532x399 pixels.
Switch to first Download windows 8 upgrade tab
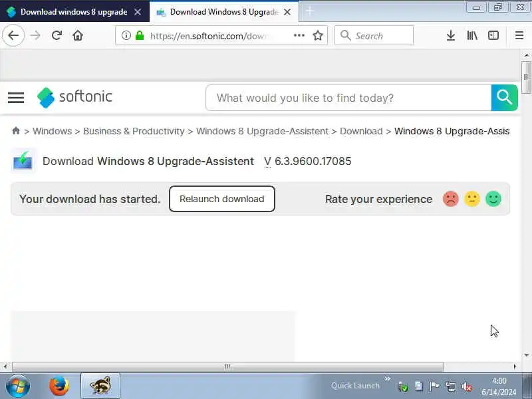pyautogui.click(x=74, y=12)
